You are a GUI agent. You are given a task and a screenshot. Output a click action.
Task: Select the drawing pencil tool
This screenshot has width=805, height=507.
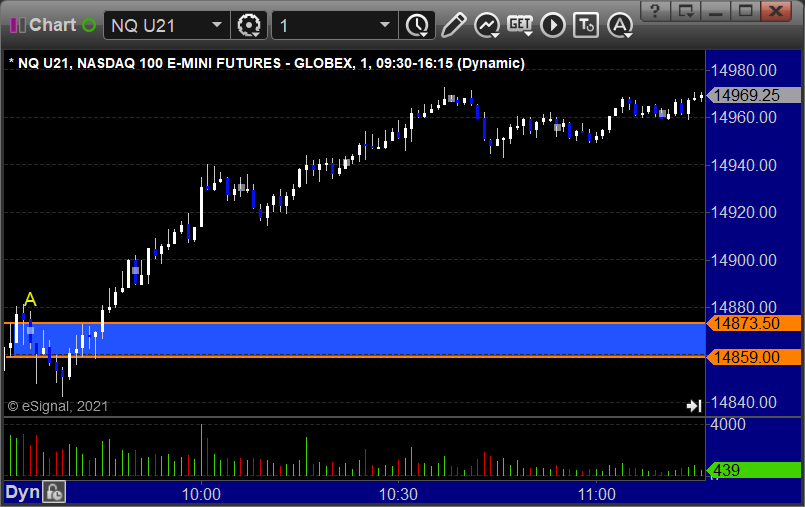tap(453, 25)
